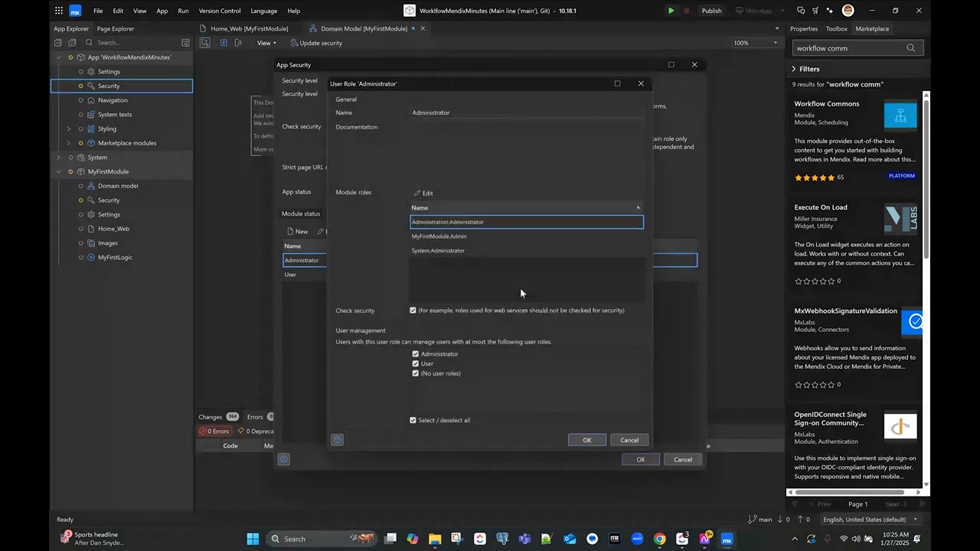Image resolution: width=980 pixels, height=551 pixels.
Task: Click Update security in toolbar
Action: [315, 43]
